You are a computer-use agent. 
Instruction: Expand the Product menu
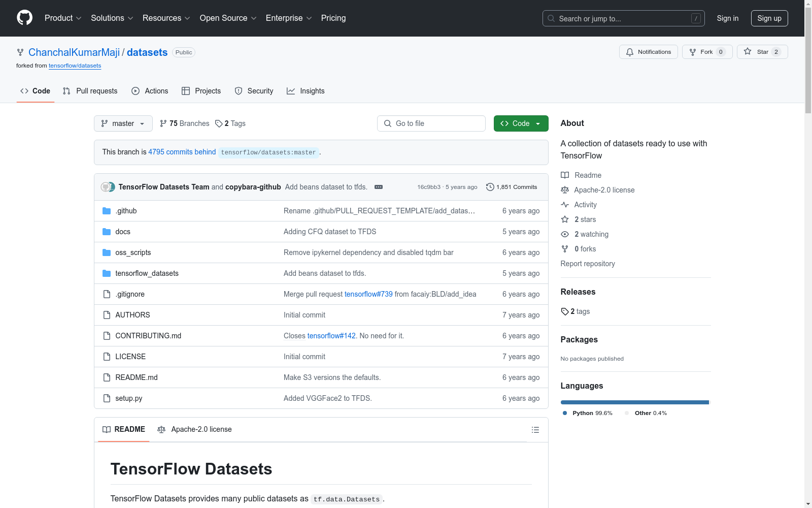pos(63,18)
